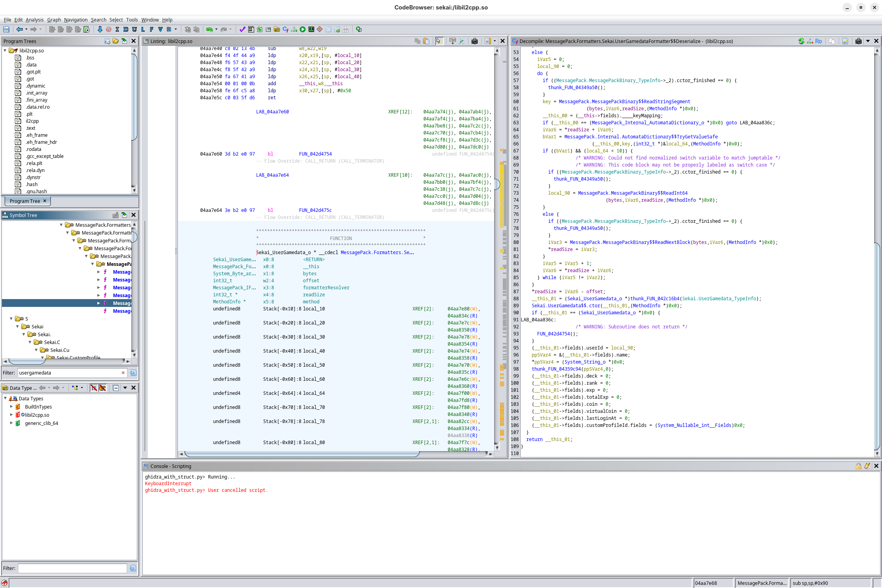Open the undo history dropdown arrow
Screen dimensions: 882x588
pos(216,29)
